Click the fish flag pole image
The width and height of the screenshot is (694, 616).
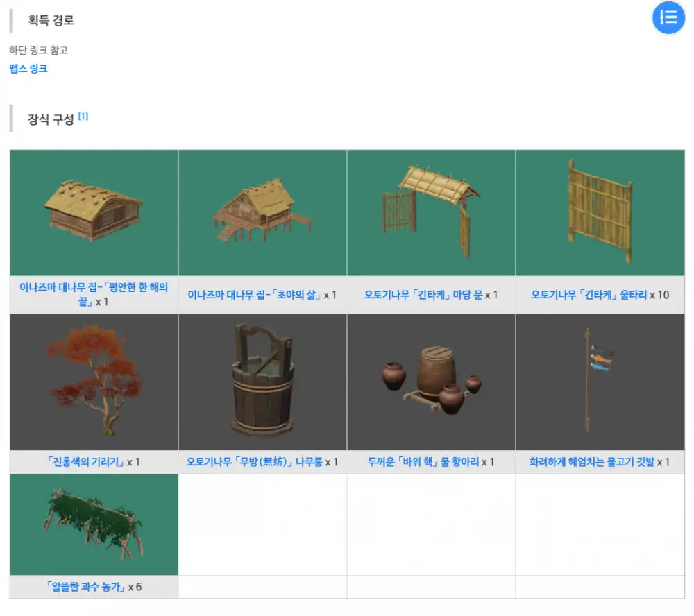[x=600, y=381]
